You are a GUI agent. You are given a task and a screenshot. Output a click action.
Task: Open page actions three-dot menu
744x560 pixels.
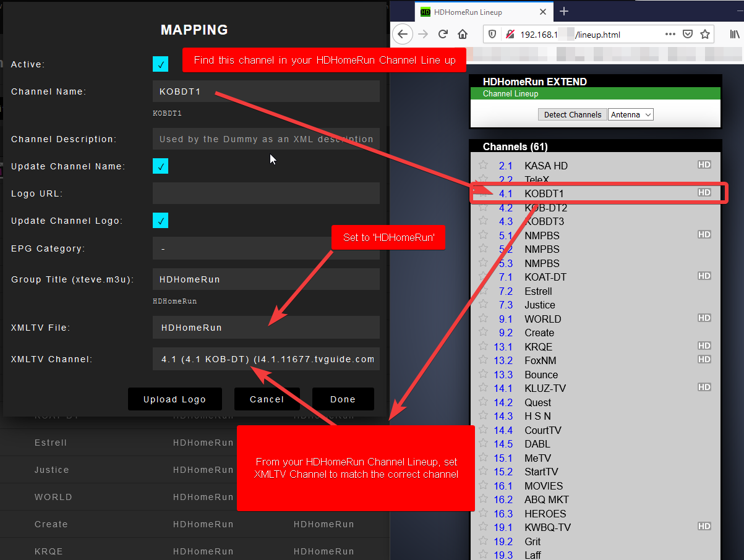(670, 34)
